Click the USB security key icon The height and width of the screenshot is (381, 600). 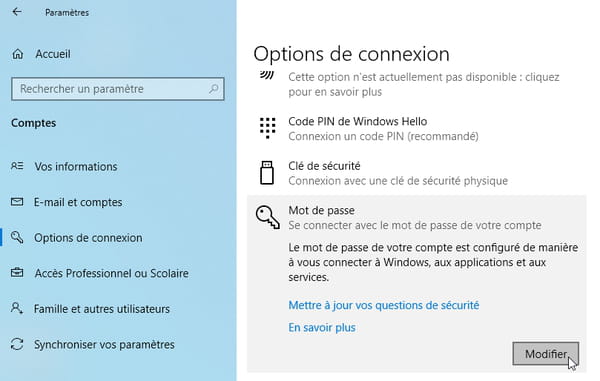[x=267, y=173]
